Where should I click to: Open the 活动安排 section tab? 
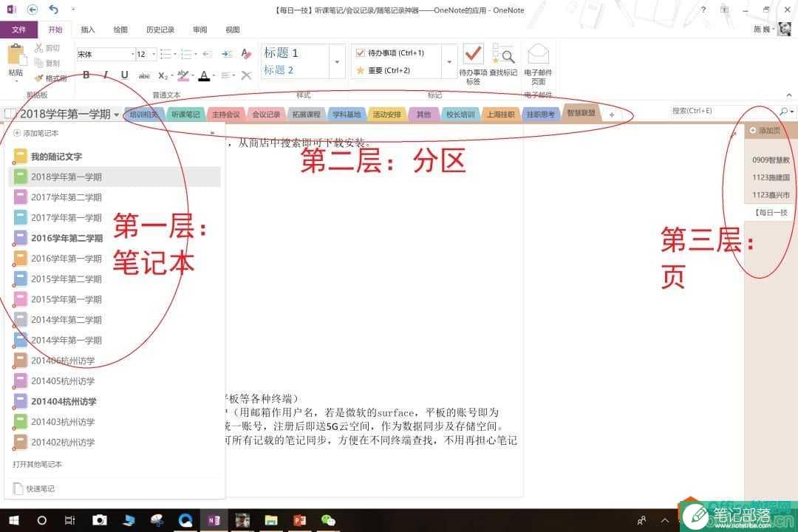click(386, 115)
